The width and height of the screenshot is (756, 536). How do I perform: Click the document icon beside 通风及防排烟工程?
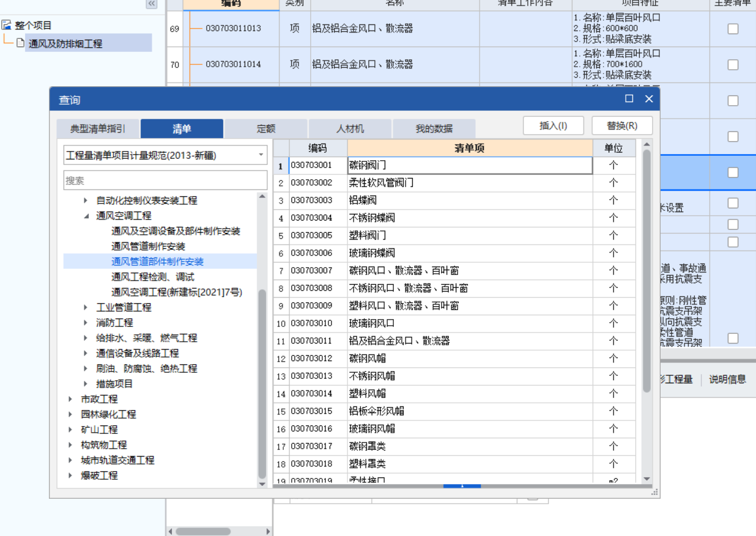point(20,43)
